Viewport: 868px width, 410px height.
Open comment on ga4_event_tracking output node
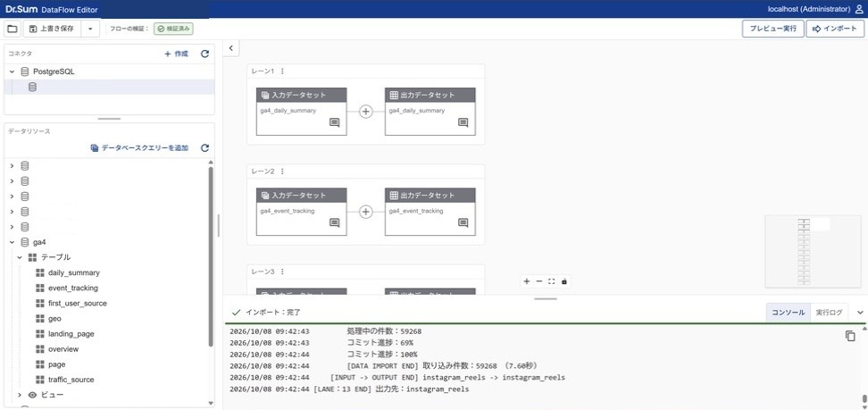pyautogui.click(x=463, y=222)
